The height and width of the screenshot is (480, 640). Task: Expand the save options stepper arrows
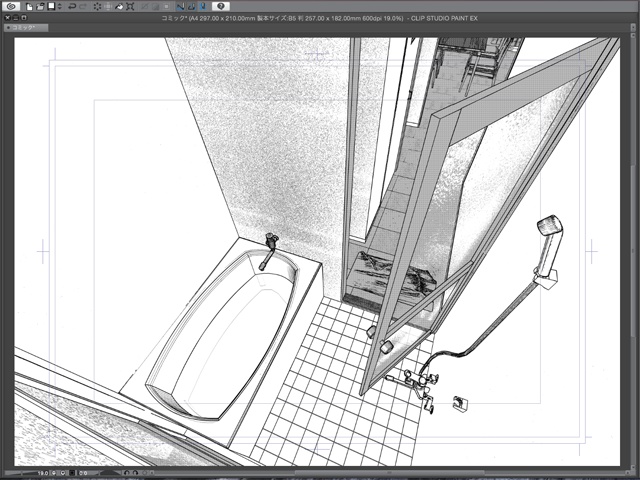point(60,7)
